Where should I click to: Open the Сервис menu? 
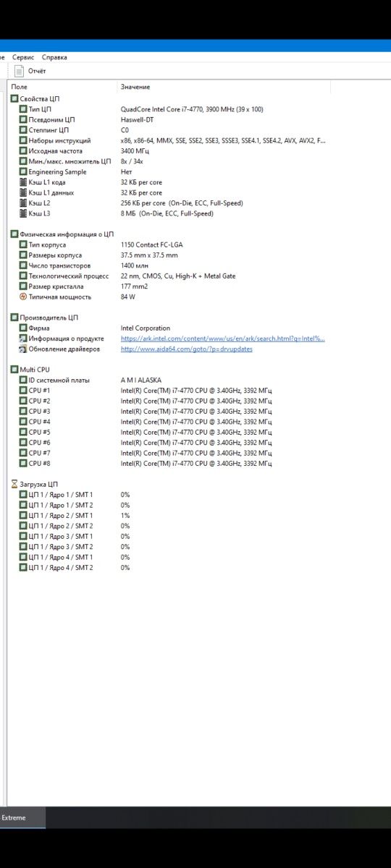(23, 57)
